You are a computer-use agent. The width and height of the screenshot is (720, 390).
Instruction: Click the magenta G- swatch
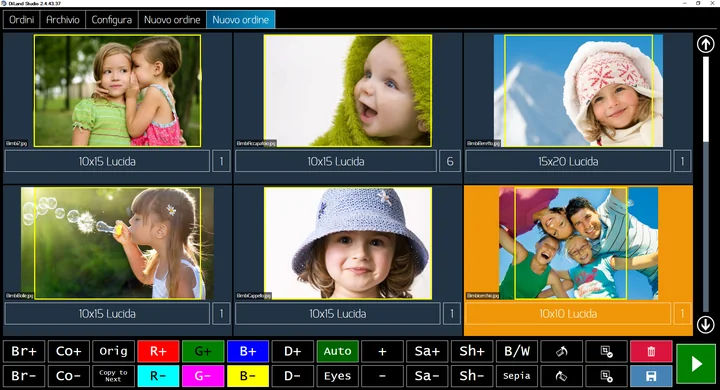[x=203, y=376]
